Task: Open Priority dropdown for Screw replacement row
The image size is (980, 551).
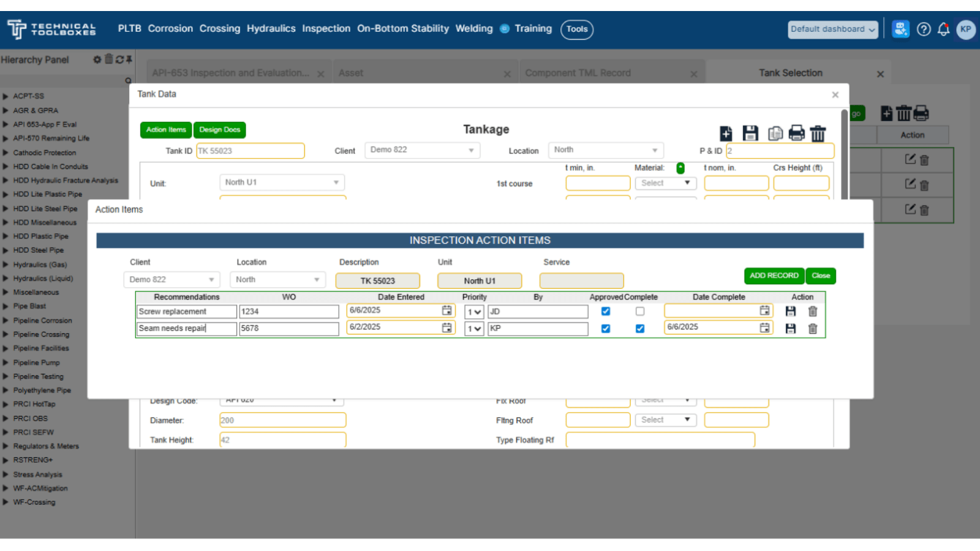Action: [x=474, y=312]
